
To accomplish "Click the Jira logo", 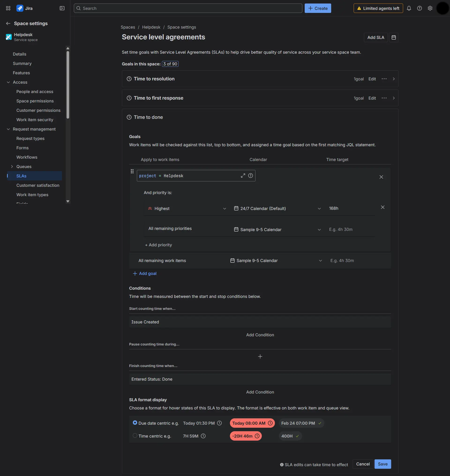I will click(x=20, y=8).
